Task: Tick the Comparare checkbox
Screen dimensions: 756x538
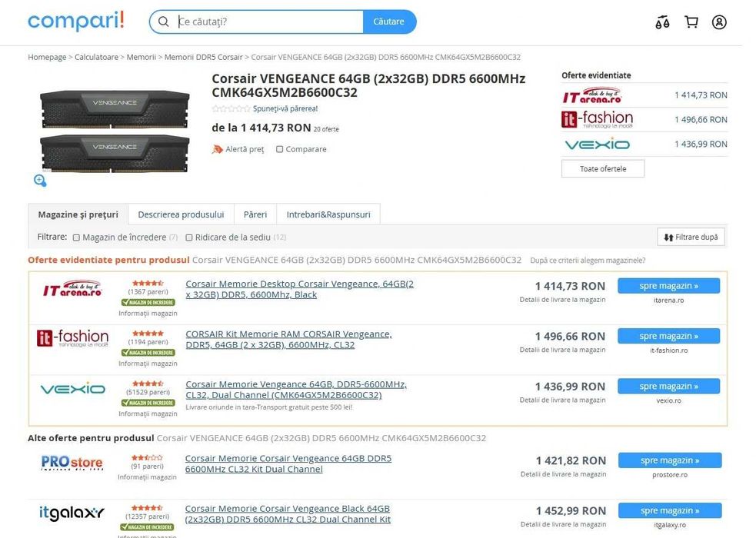Action: [279, 149]
